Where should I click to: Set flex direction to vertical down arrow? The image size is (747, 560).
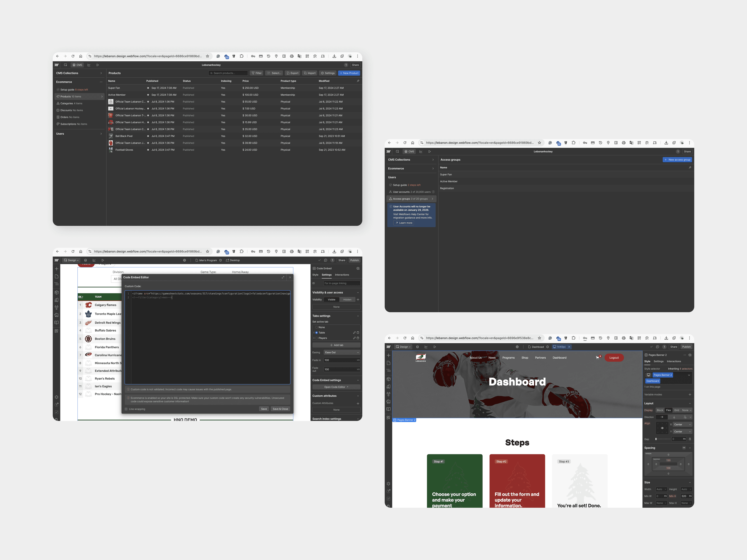pyautogui.click(x=674, y=417)
